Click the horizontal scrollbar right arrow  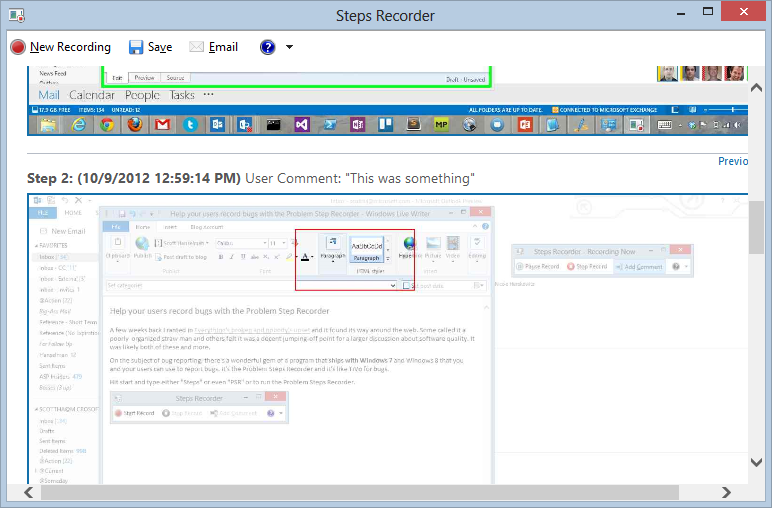point(739,492)
